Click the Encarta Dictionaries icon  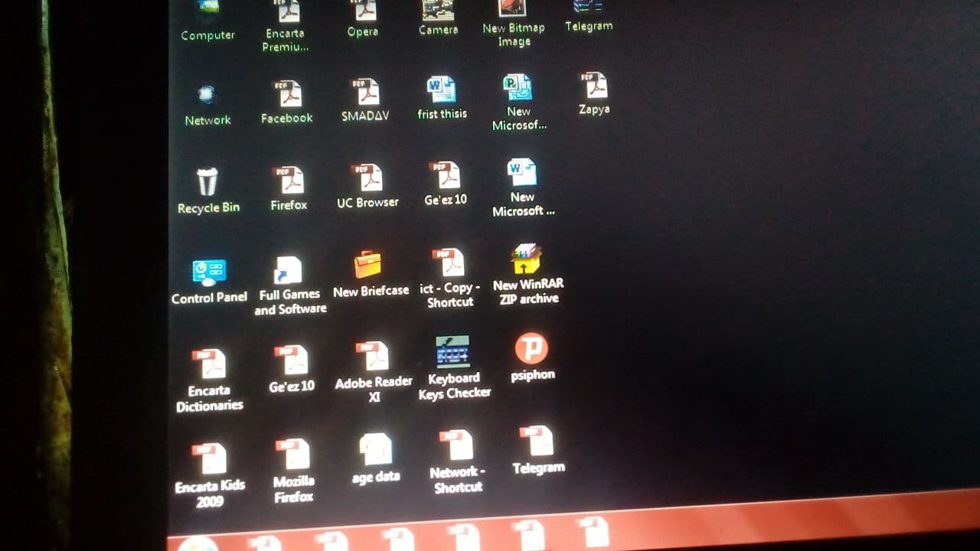(x=209, y=381)
